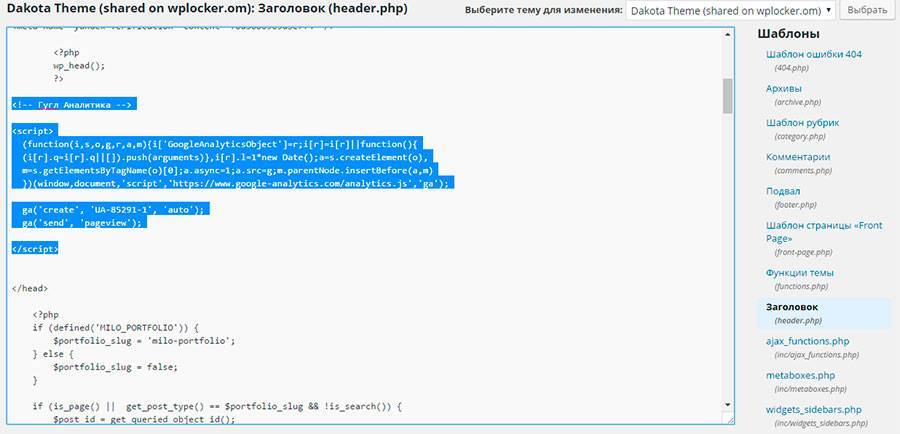This screenshot has width=900, height=434.
Task: Click the Выбрать button
Action: (867, 10)
